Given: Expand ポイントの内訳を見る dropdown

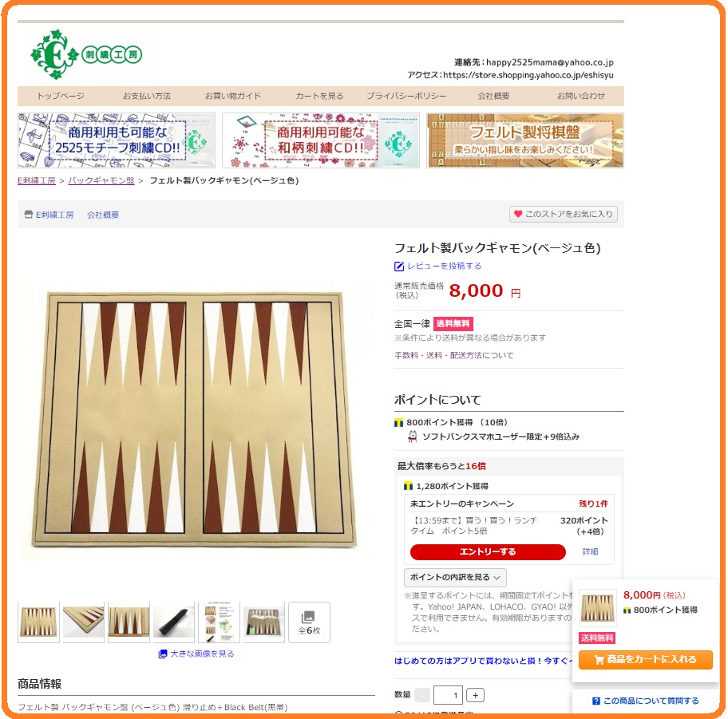Looking at the screenshot, I should pos(455,577).
